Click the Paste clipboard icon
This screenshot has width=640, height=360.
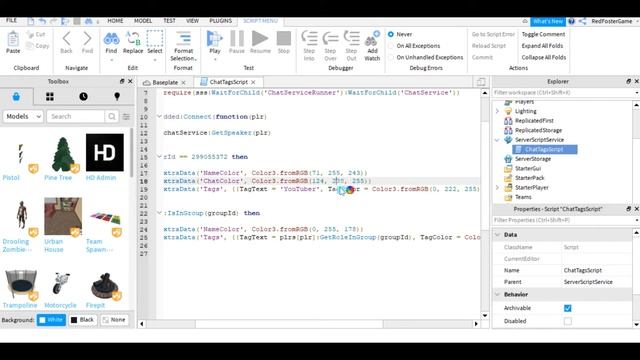(13, 39)
